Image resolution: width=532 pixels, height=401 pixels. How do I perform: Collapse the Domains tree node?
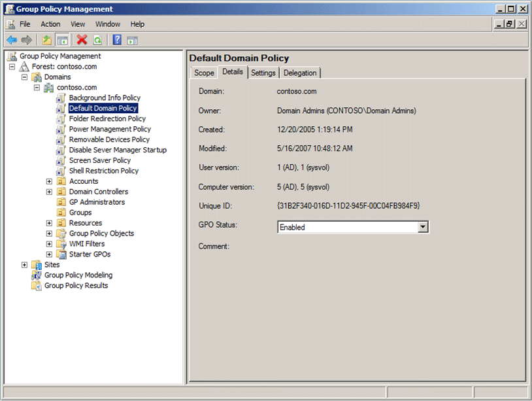[x=25, y=77]
